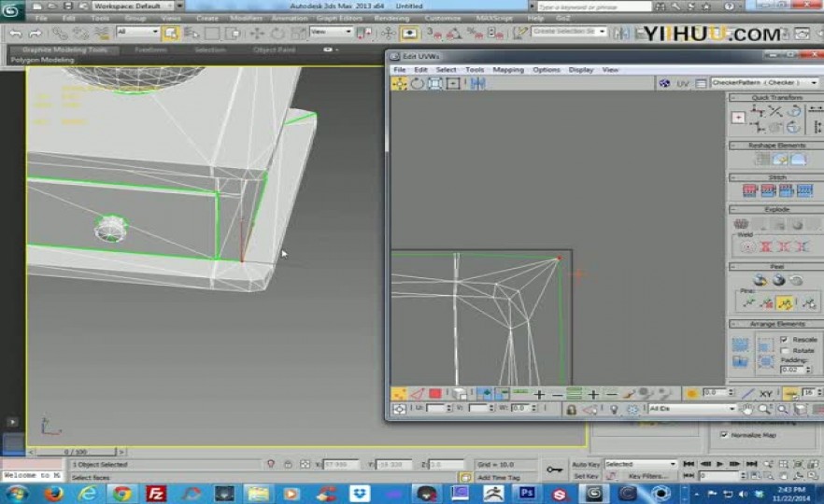824x504 pixels.
Task: Switch to Polygon sub-object mode in Edit UVWs
Action: [x=435, y=394]
